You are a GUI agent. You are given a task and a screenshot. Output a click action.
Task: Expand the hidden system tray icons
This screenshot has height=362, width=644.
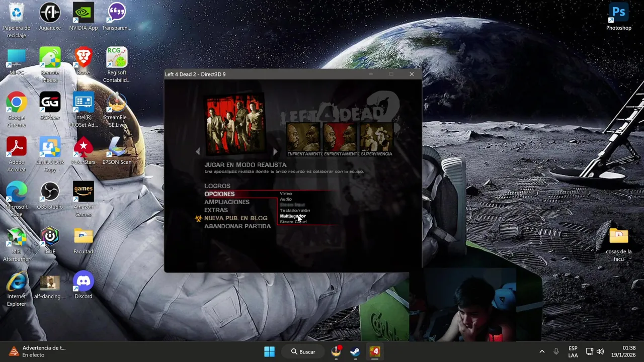(x=541, y=351)
